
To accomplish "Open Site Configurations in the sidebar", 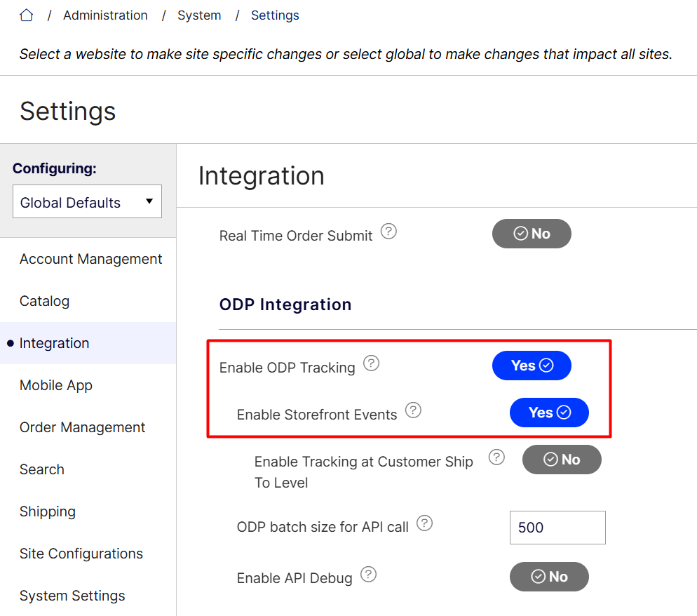I will (81, 554).
